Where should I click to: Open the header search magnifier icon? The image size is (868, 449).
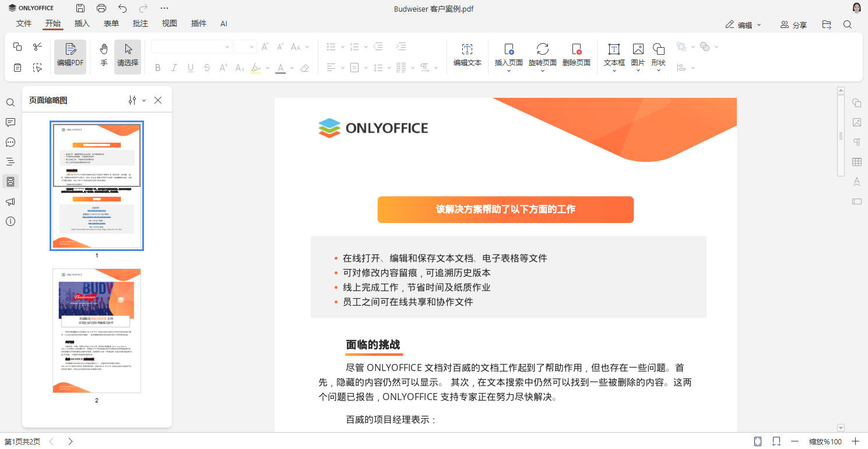click(848, 24)
